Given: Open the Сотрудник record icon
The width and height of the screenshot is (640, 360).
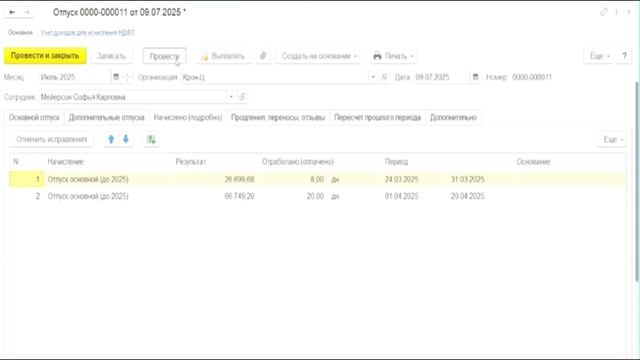Looking at the screenshot, I should click(242, 97).
